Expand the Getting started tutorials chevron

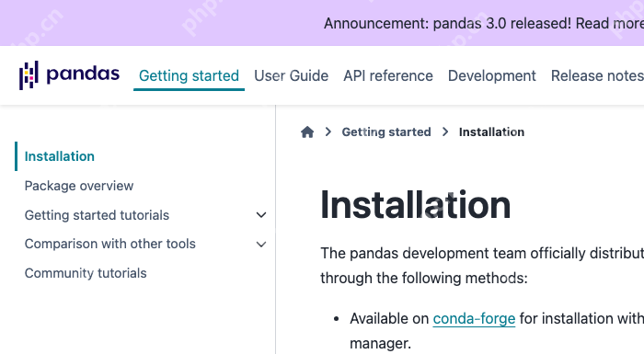pos(261,215)
